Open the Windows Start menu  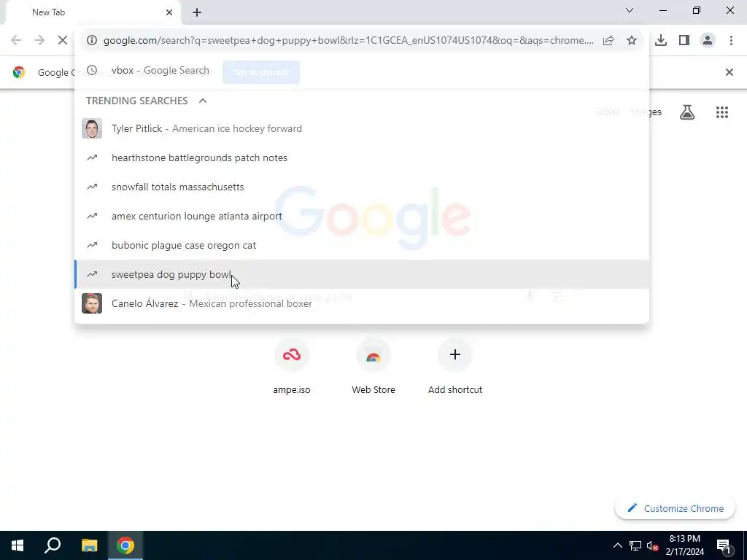tap(18, 545)
